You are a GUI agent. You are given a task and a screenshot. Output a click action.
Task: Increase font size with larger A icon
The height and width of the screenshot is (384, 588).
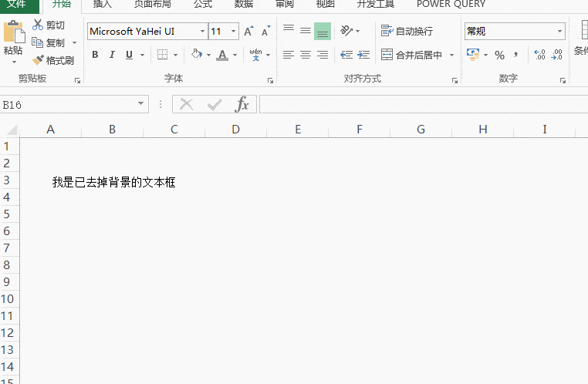248,31
